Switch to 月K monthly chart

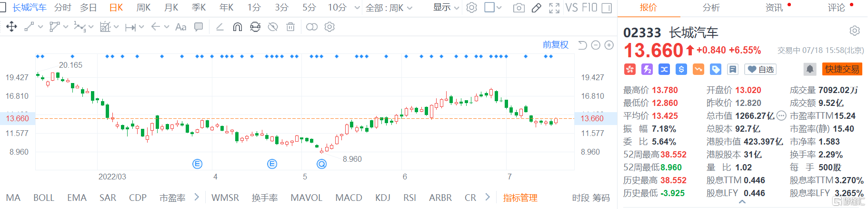(171, 8)
